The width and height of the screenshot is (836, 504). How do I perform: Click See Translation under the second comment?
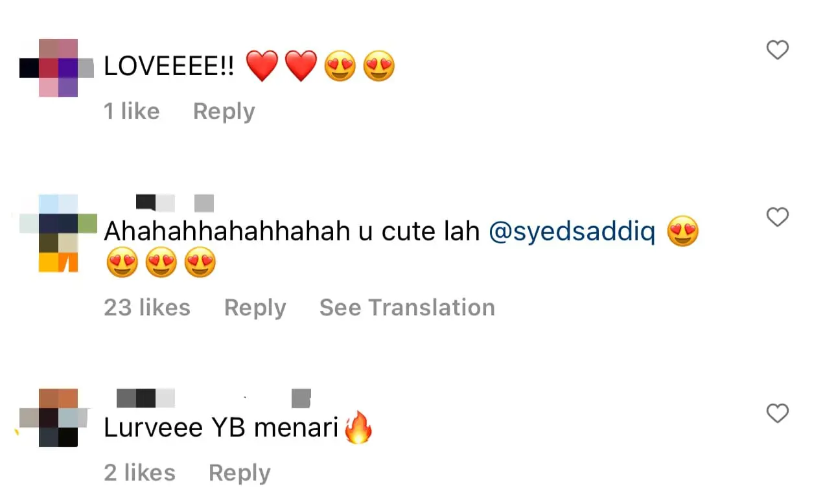coord(407,308)
